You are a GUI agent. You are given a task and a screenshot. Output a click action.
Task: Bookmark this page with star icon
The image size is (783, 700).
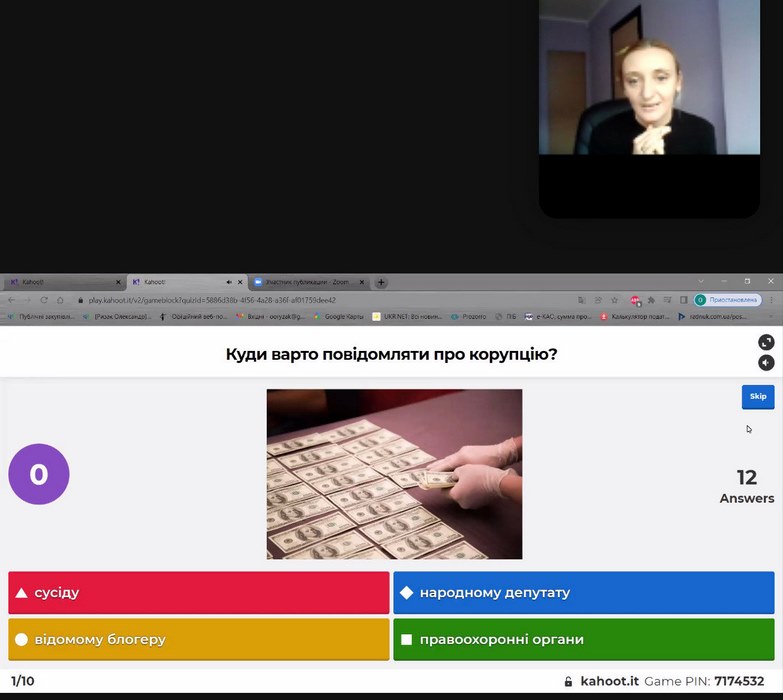[x=614, y=300]
